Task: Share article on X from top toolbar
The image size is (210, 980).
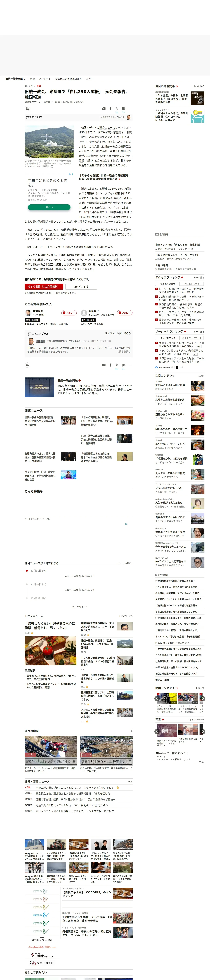Action: (x=117, y=109)
